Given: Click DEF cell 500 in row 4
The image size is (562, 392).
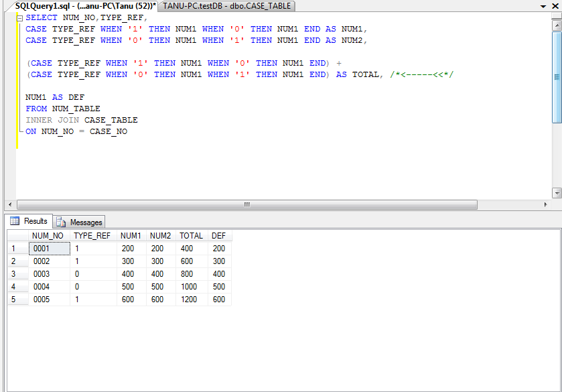Looking at the screenshot, I should coord(220,287).
